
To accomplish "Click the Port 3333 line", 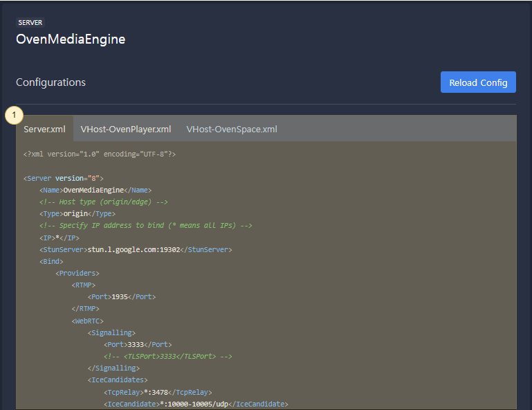I will pyautogui.click(x=138, y=345).
